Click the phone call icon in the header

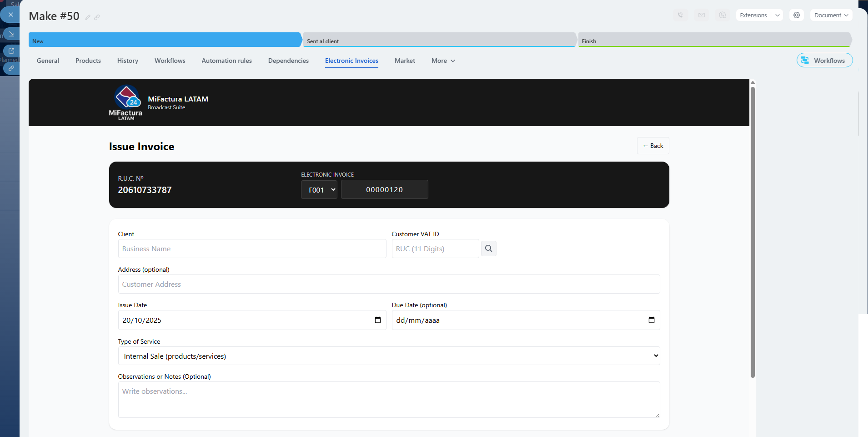point(680,15)
